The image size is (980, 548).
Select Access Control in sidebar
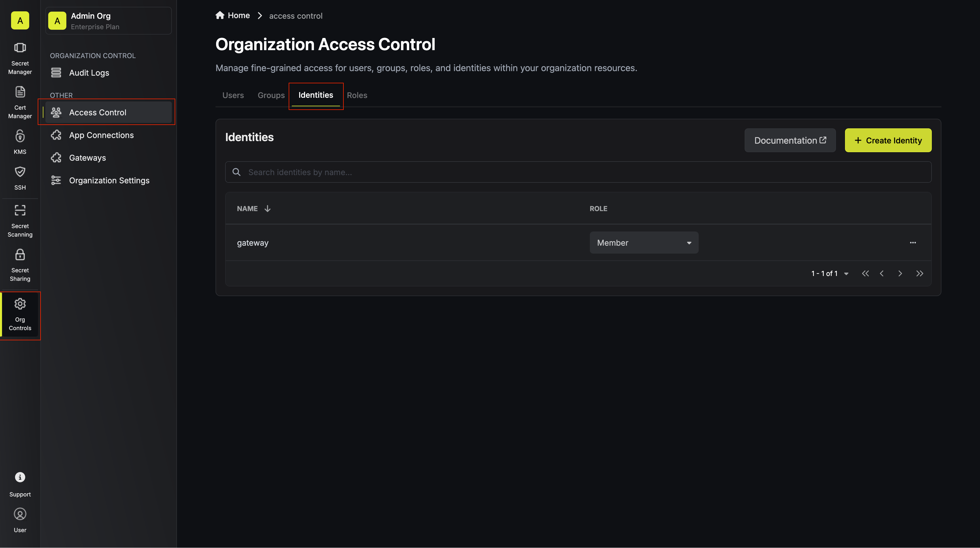pyautogui.click(x=108, y=112)
